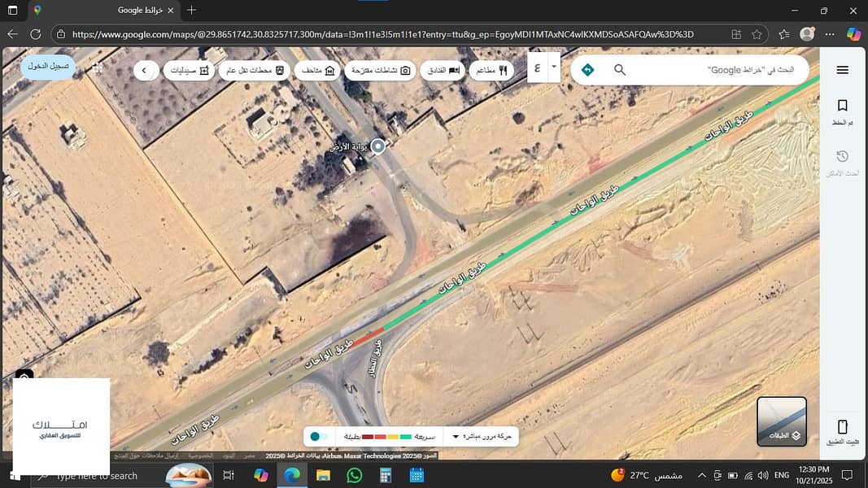
Task: Expand the live traffic type dropdown
Action: click(456, 437)
